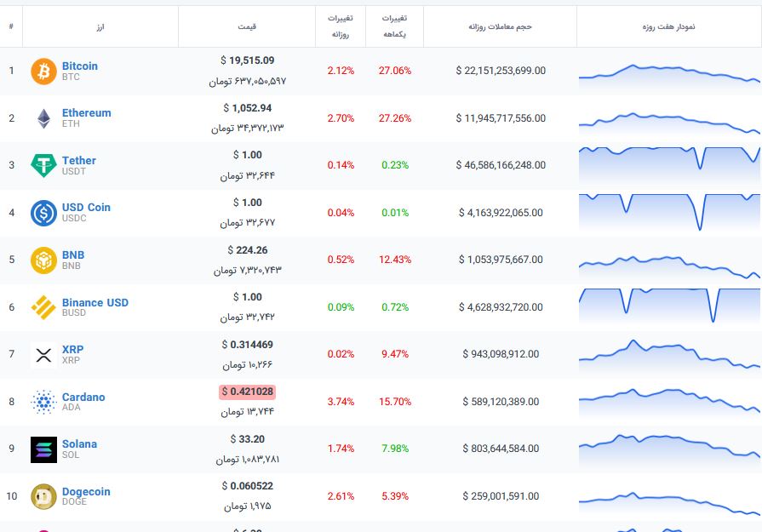The height and width of the screenshot is (532, 762).
Task: View Ethereum seven-day sparkline chart
Action: [x=669, y=125]
